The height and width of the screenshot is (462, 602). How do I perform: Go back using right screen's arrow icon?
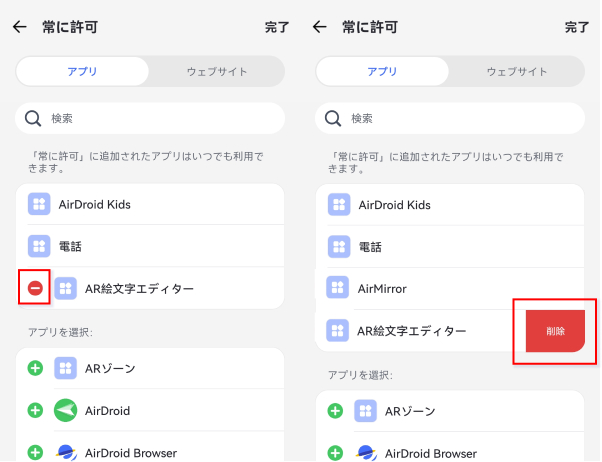tap(319, 27)
